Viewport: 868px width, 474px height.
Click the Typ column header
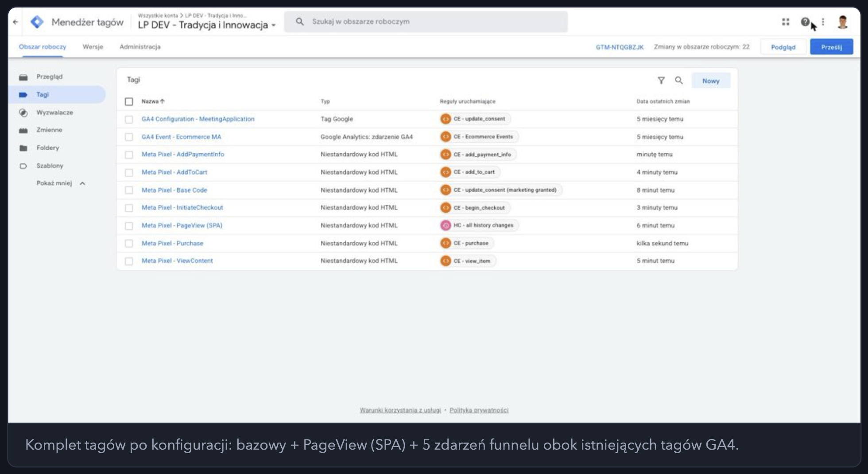(325, 101)
